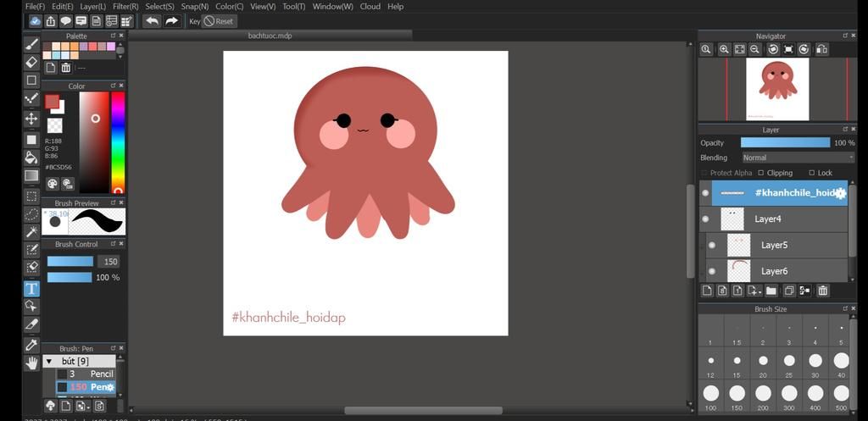The height and width of the screenshot is (421, 868).
Task: Select the Pencil brush in the brush list
Action: pos(86,374)
